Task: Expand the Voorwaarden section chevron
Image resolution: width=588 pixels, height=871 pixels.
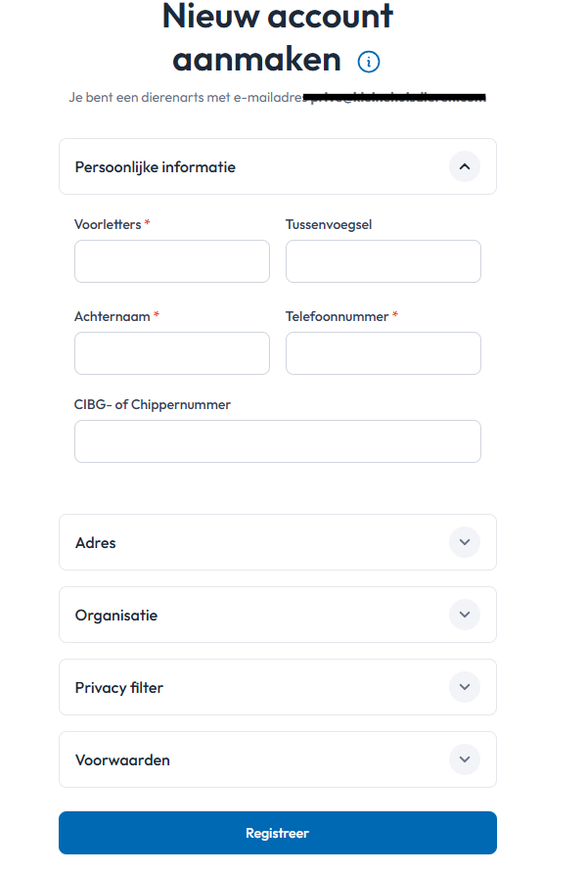Action: [465, 759]
